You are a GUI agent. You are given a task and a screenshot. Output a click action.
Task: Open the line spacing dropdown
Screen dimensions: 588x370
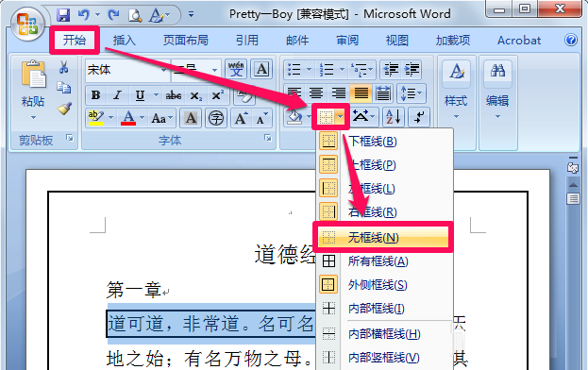(x=412, y=92)
